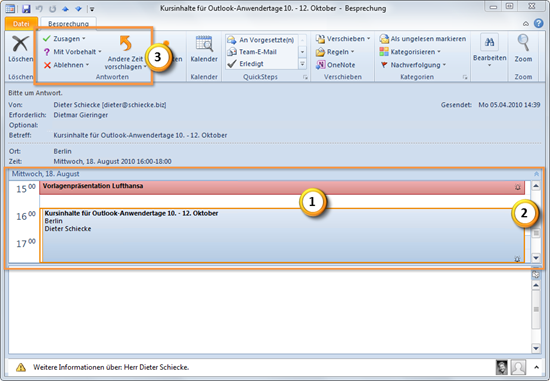Open the Bearbeiten binoculars menu

click(489, 50)
